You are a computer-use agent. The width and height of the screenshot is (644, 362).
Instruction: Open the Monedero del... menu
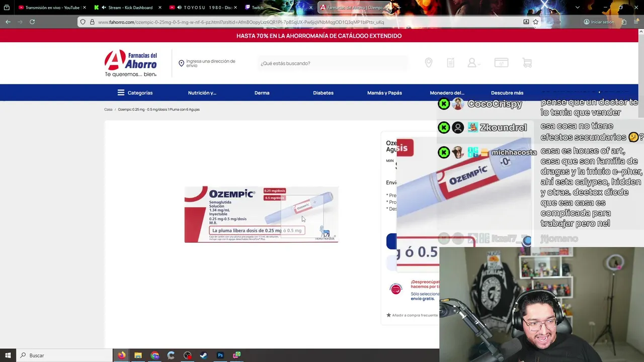tap(447, 93)
